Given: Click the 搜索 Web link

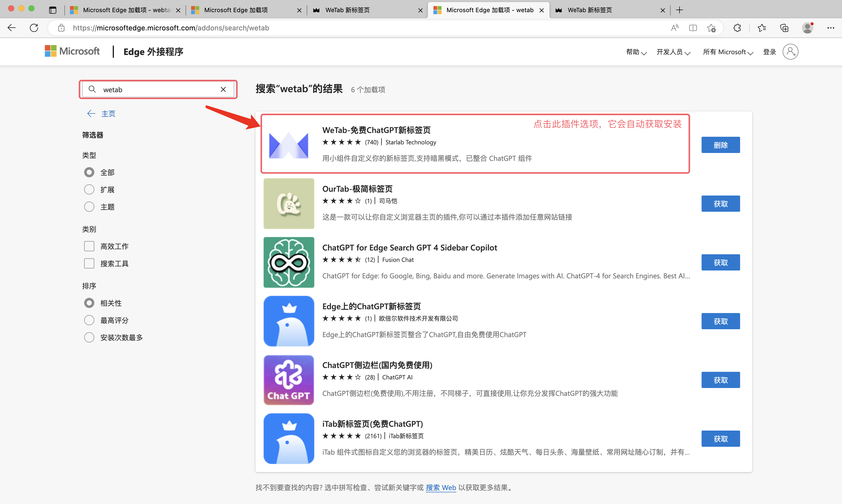Looking at the screenshot, I should point(441,488).
